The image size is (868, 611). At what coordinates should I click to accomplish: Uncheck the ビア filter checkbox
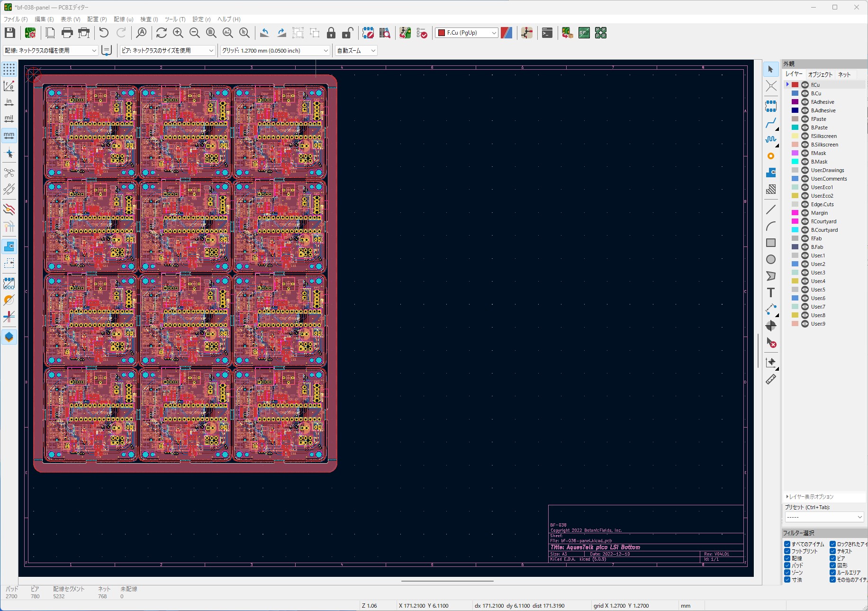click(x=832, y=558)
